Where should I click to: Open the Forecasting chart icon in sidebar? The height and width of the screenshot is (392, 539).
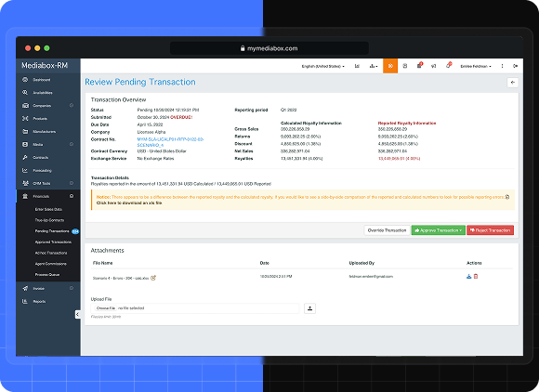[x=25, y=170]
